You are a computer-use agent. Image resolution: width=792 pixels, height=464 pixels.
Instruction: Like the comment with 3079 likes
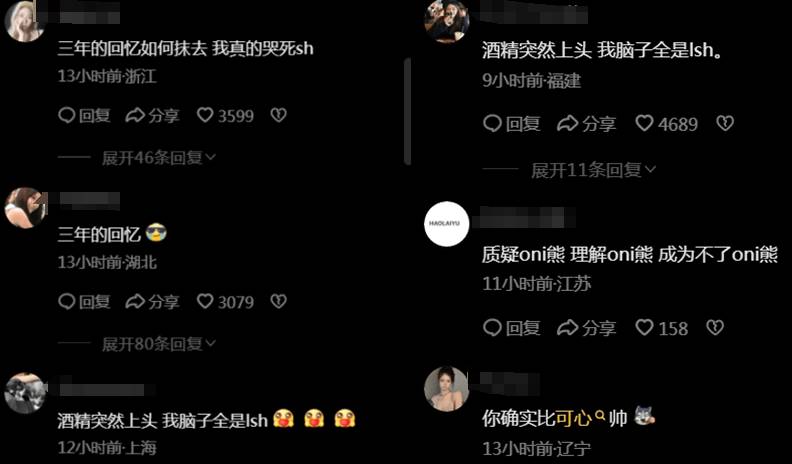pyautogui.click(x=225, y=302)
